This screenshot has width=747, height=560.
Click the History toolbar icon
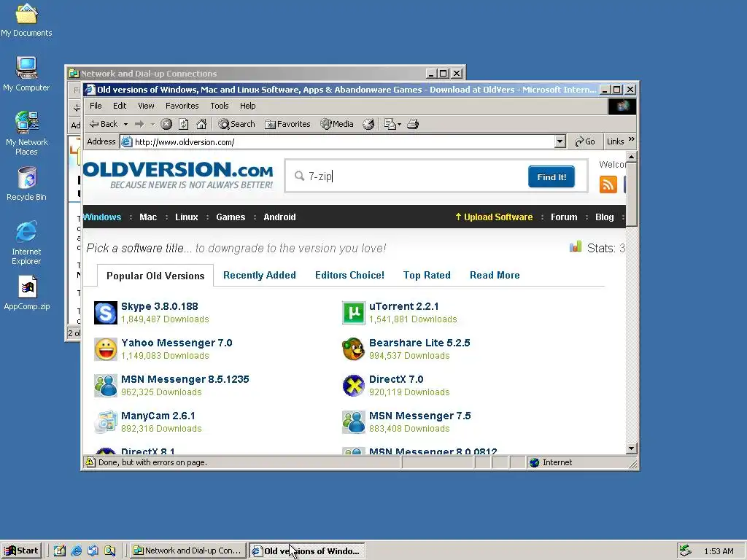pyautogui.click(x=368, y=124)
